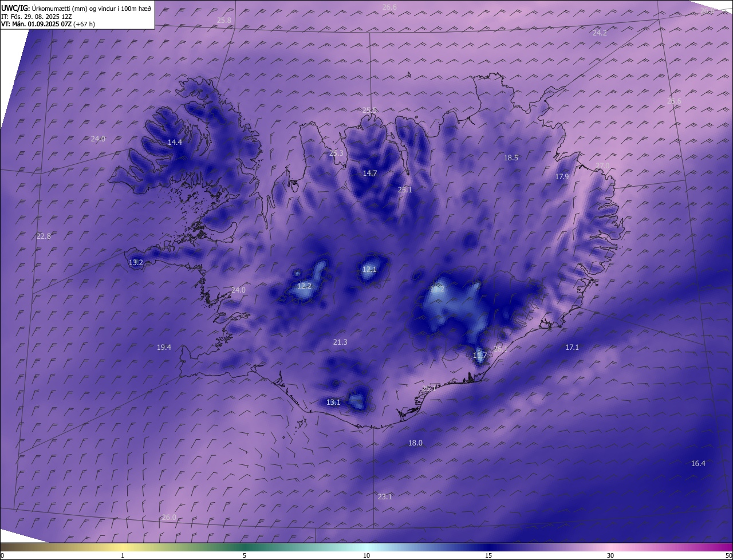The height and width of the screenshot is (560, 733).
Task: Click the legend tick labeled 30
Action: click(x=610, y=555)
